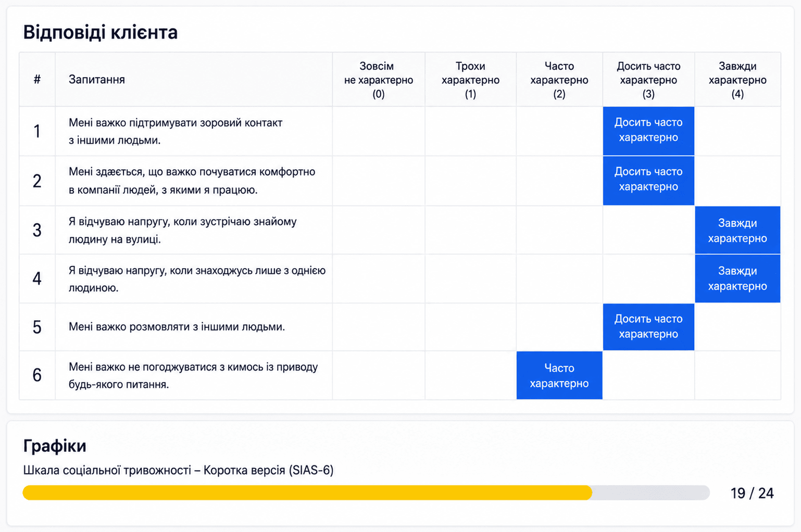This screenshot has width=801, height=532.
Task: Click question 'знаходжусь лише з однією людиною'
Action: [x=197, y=279]
